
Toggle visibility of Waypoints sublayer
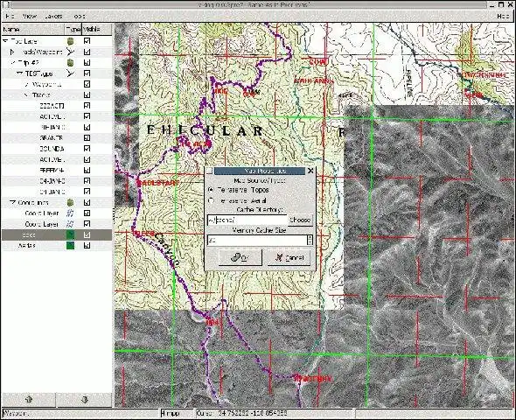87,84
